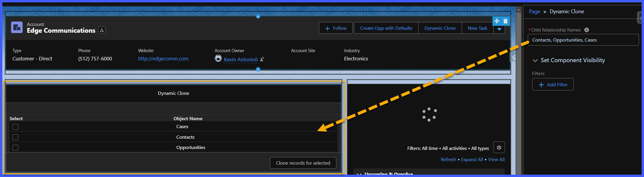Open account hierarchy icon beside Edge Communications
This screenshot has height=177, width=644.
coord(102,30)
